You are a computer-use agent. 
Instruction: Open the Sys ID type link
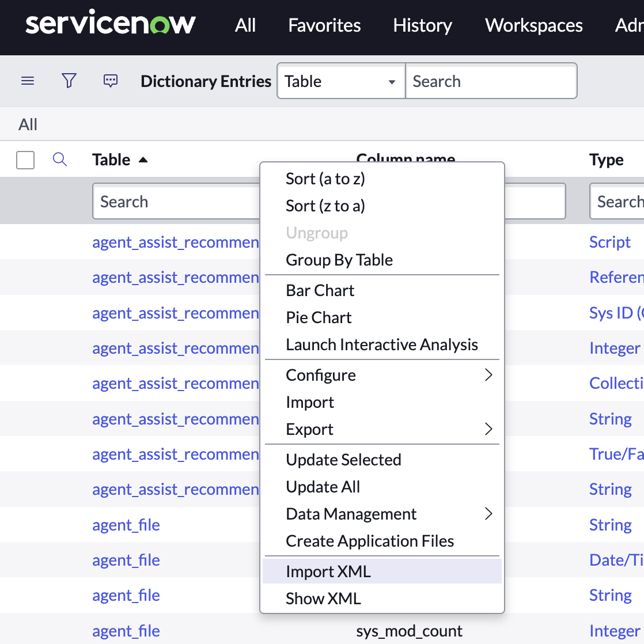pos(616,313)
